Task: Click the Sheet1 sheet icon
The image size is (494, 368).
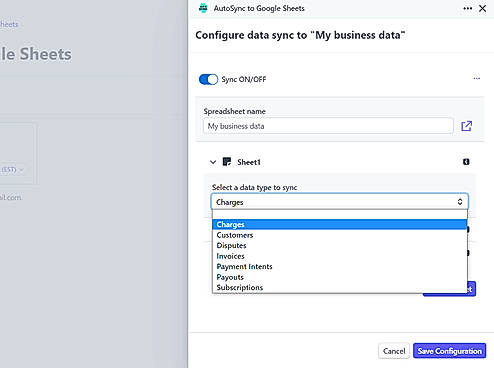Action: coord(227,162)
